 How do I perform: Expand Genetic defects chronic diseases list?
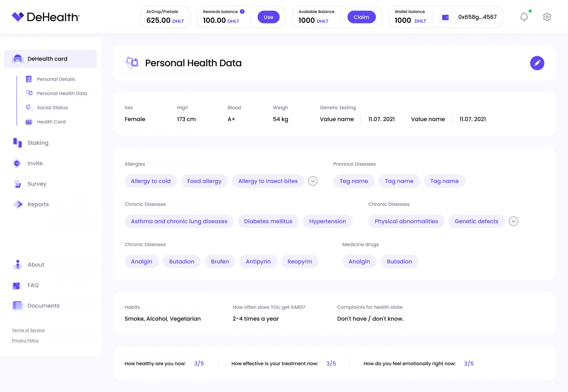tap(513, 221)
